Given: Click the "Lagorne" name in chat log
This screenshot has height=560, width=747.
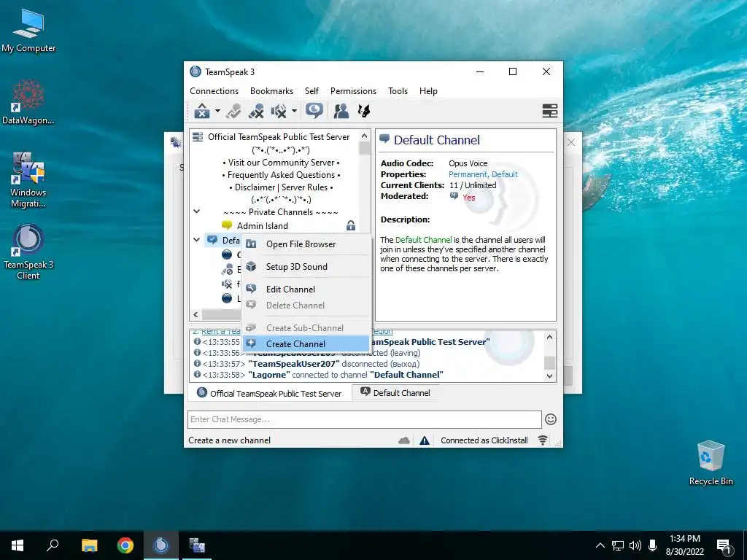Looking at the screenshot, I should click(268, 375).
